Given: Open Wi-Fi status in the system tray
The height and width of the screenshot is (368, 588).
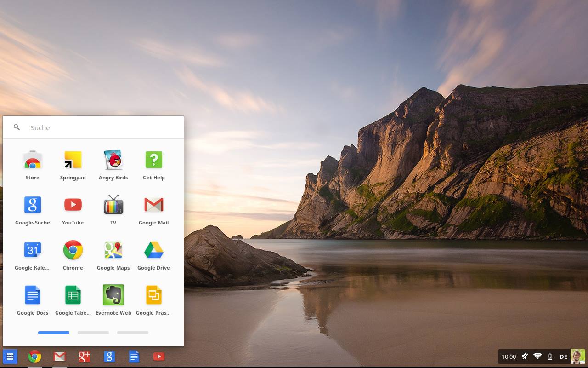Looking at the screenshot, I should click(537, 356).
